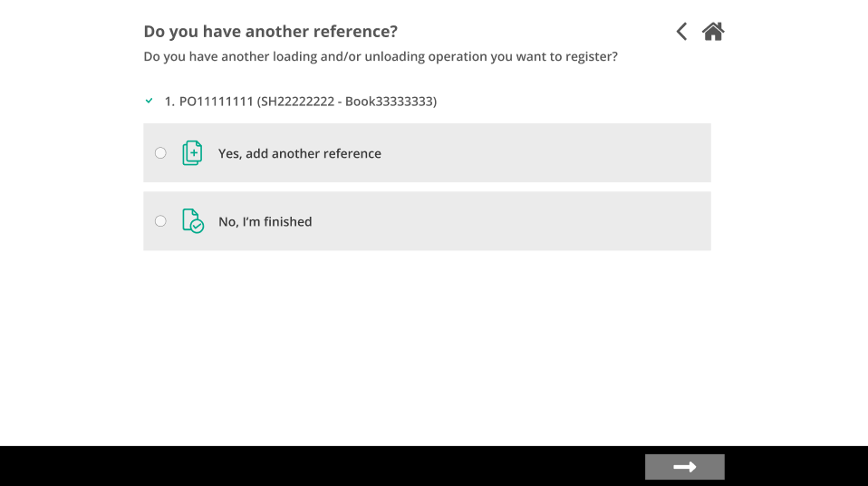Click the 'Do you have another reference?' heading
The width and height of the screenshot is (868, 486).
271,32
